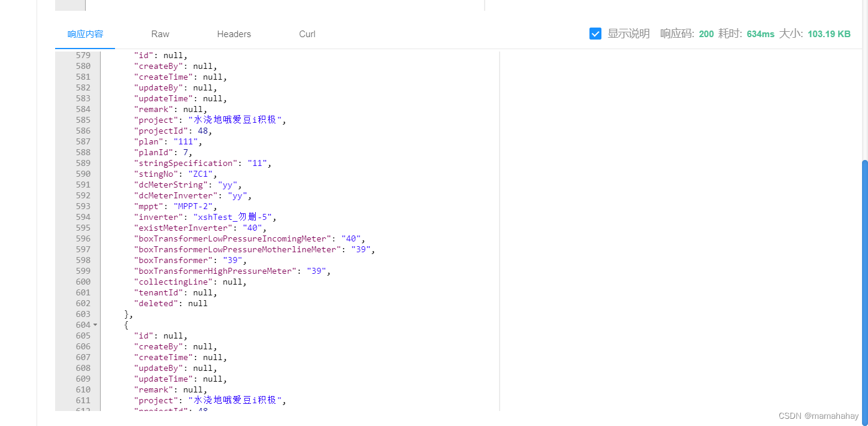This screenshot has height=426, width=868.
Task: Click the 200 response status code
Action: [x=706, y=34]
